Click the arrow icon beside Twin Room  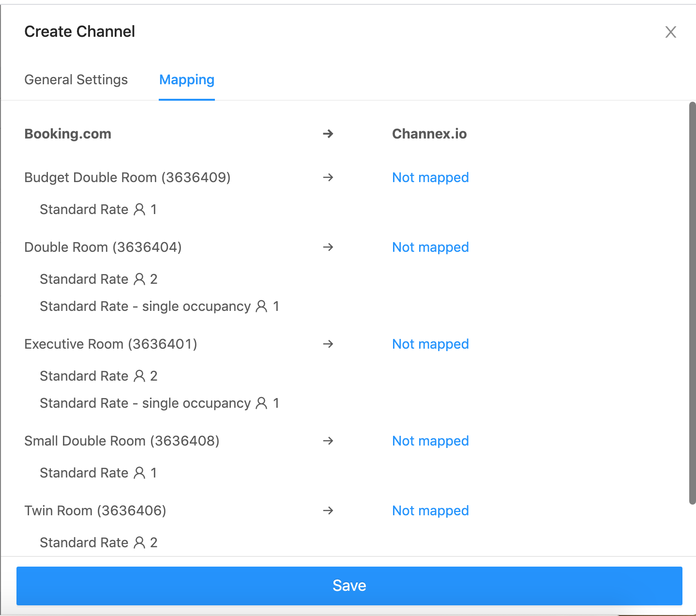point(328,510)
